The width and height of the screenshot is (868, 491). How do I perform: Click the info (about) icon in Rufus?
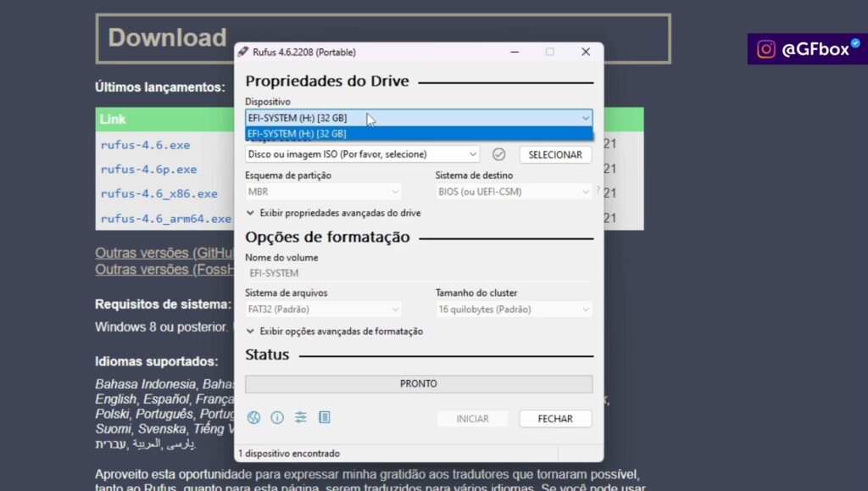(277, 417)
